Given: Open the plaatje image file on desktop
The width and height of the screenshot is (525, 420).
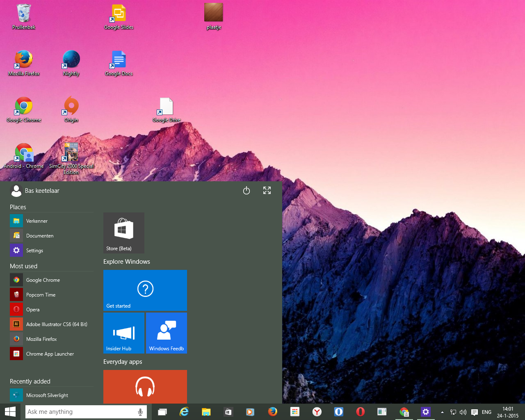Looking at the screenshot, I should 214,16.
